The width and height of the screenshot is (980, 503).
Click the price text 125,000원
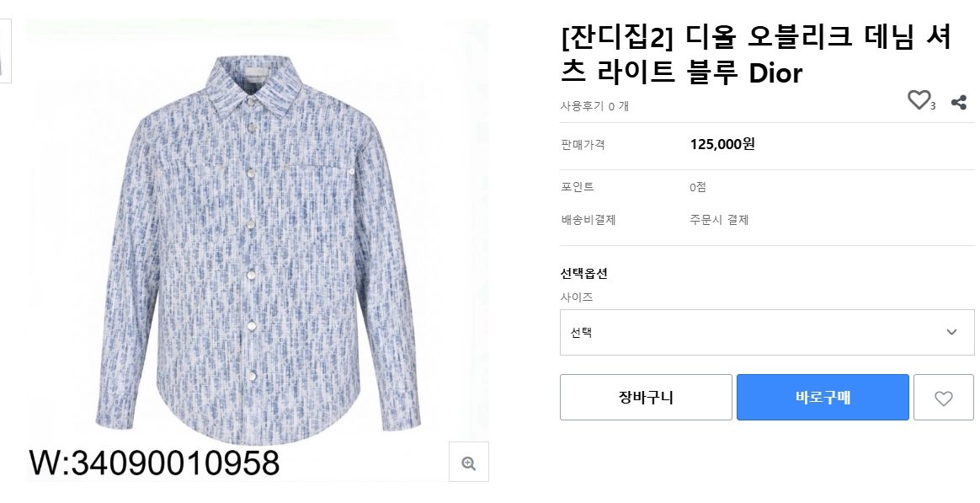point(722,144)
